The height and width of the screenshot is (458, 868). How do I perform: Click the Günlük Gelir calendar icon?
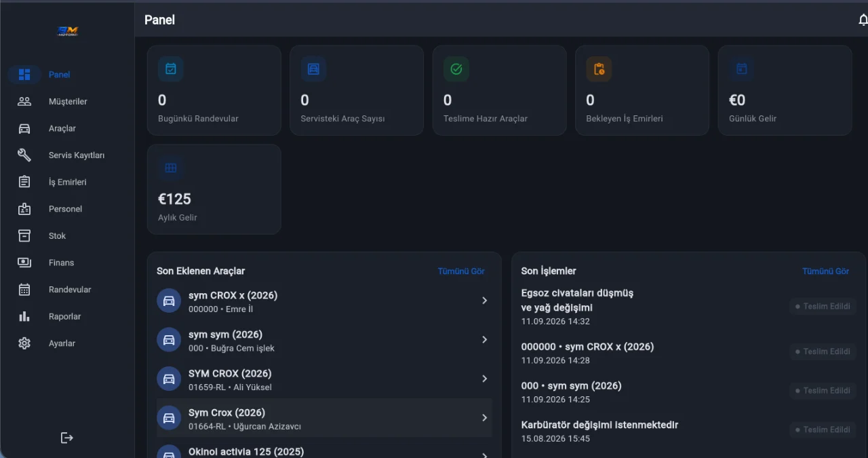(x=742, y=69)
